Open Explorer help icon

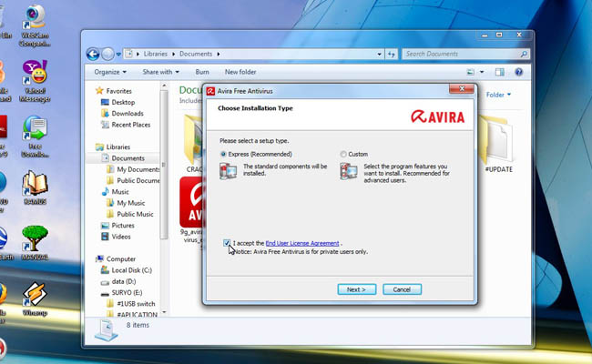pos(519,72)
